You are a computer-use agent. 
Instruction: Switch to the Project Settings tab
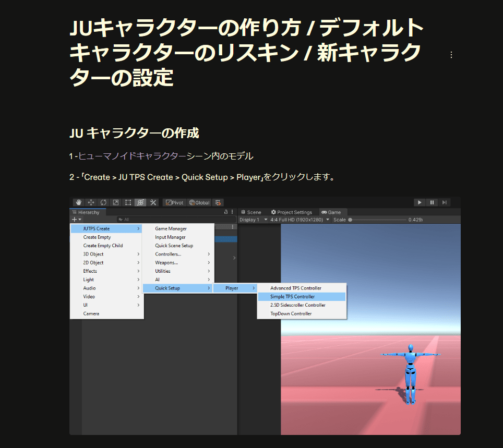coord(292,212)
